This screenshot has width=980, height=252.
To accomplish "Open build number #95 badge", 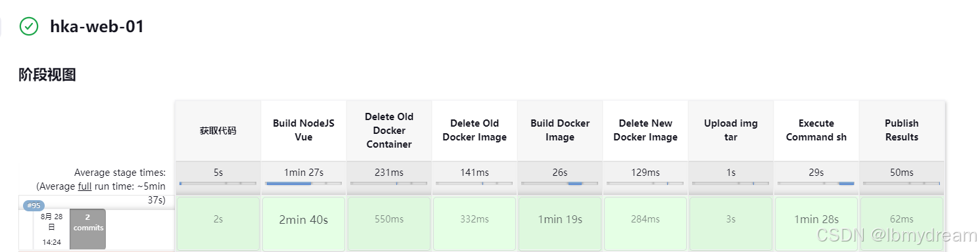I will click(x=34, y=205).
